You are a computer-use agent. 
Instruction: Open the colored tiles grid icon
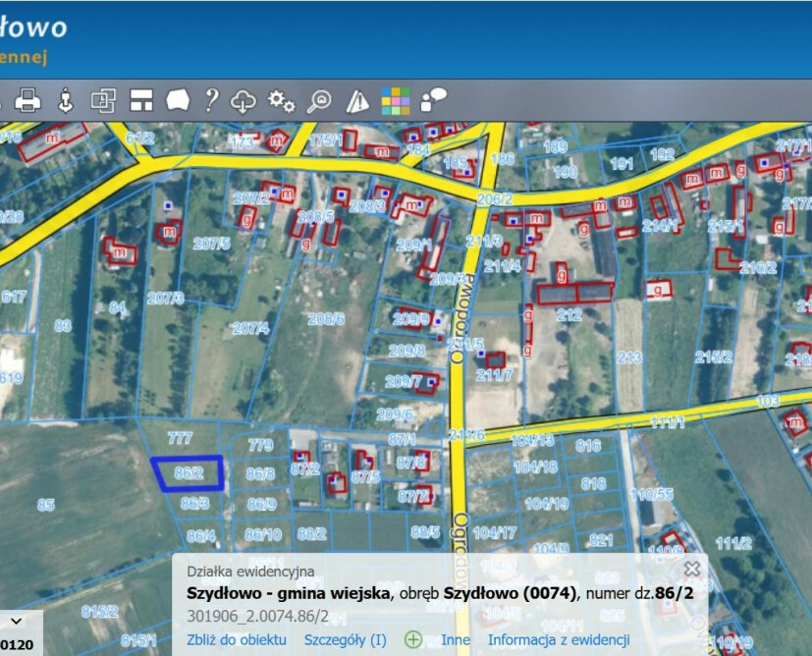(396, 101)
